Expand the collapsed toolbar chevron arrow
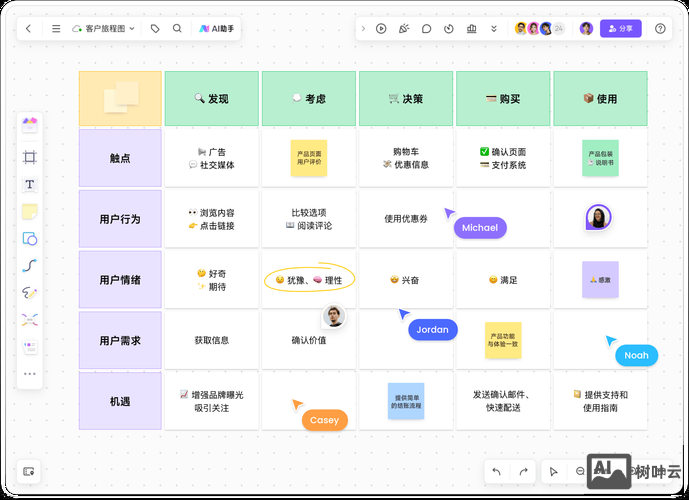The height and width of the screenshot is (500, 689). (363, 29)
